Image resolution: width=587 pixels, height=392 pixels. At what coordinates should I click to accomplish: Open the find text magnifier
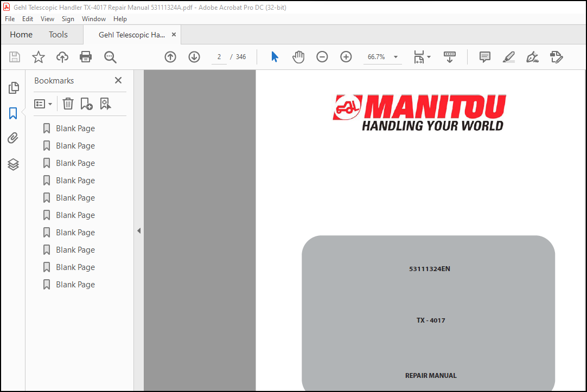(x=110, y=57)
